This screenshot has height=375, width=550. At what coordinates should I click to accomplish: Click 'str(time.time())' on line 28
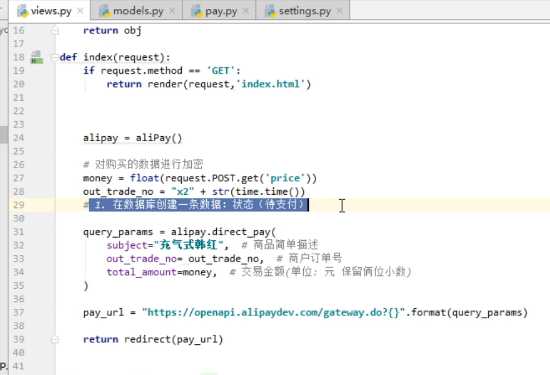(258, 192)
